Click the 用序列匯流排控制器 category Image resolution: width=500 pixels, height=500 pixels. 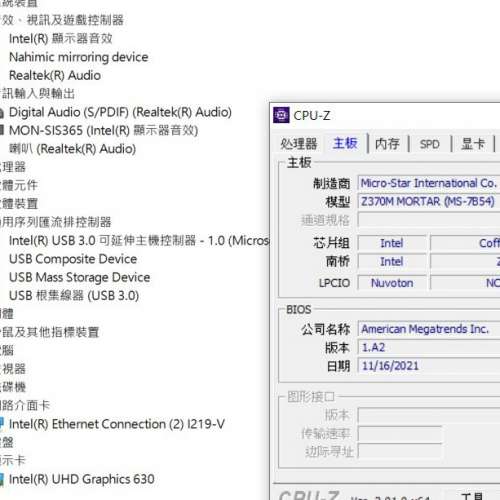point(56,222)
